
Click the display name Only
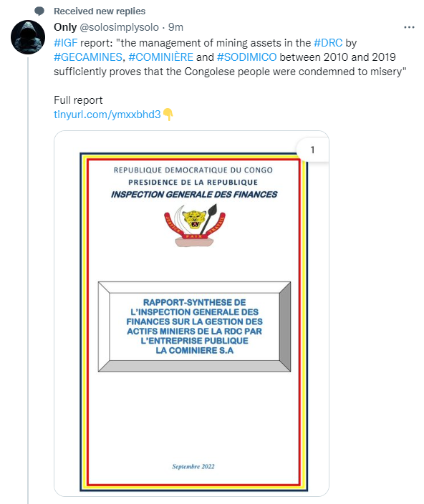click(x=65, y=27)
